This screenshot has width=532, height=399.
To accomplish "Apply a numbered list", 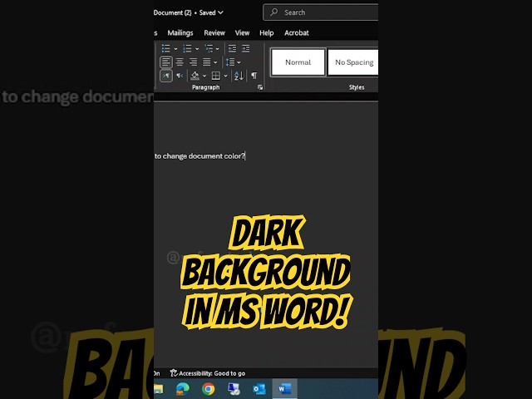I will point(187,48).
